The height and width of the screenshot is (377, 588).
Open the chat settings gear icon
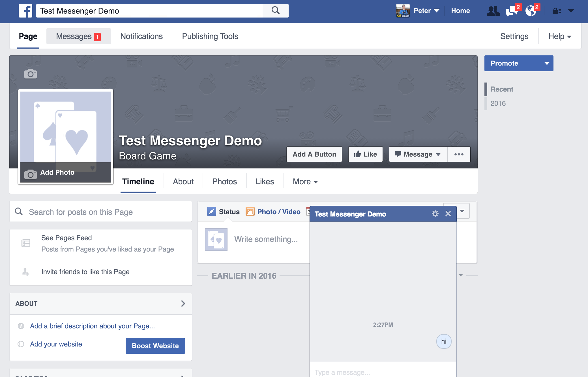click(x=435, y=214)
